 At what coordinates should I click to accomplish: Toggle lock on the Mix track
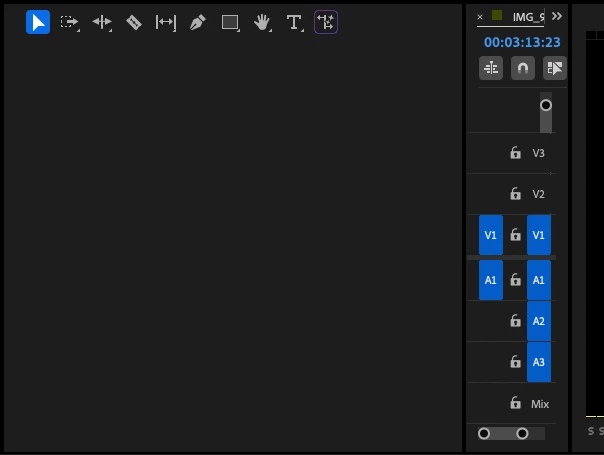(x=515, y=403)
